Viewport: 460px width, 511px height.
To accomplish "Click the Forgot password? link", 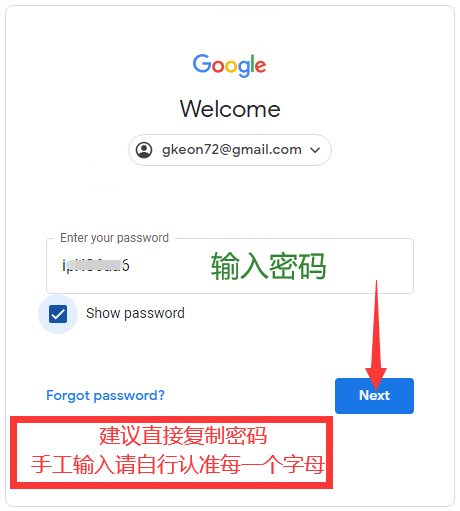I will click(105, 396).
